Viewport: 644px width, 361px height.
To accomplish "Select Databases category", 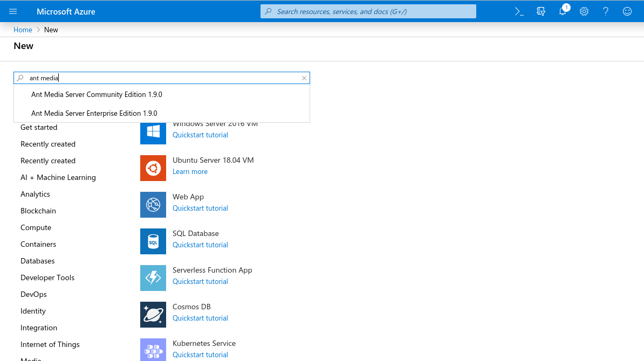I will point(37,261).
